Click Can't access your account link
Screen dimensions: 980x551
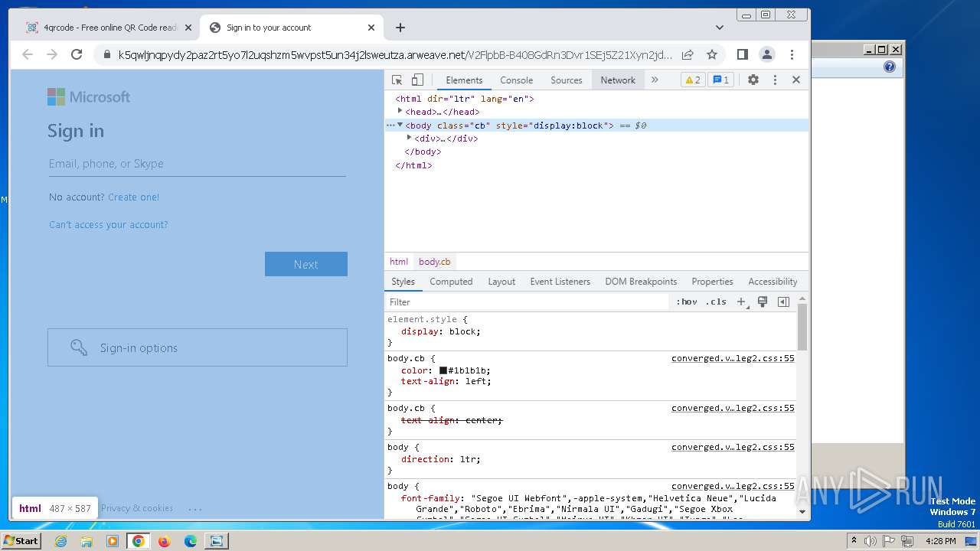point(108,224)
